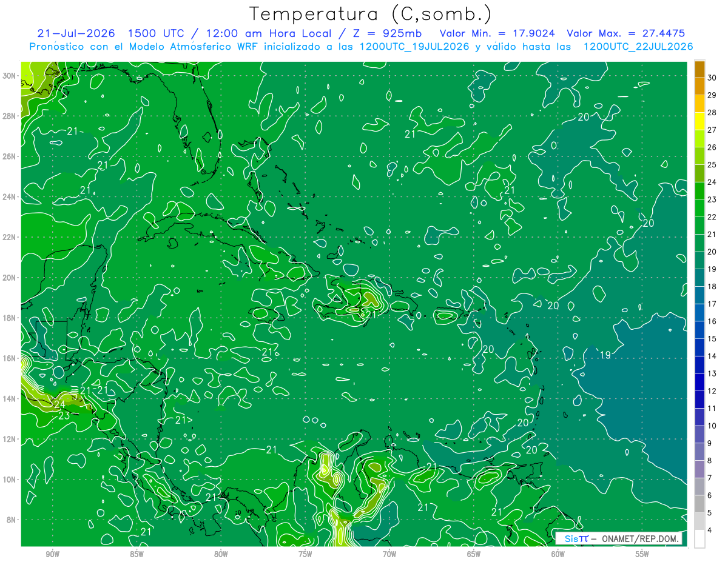Click valid-until time '1200UTC_22JUL2026'

point(638,47)
